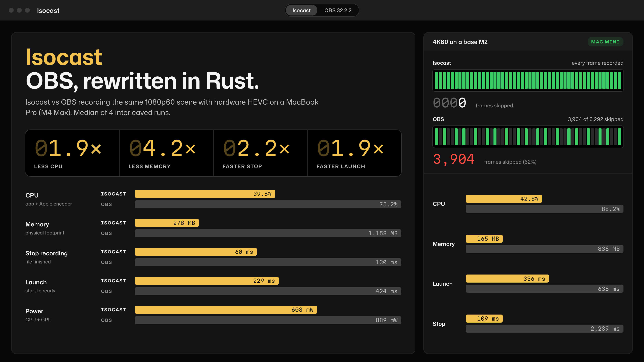
Task: Click the 88.2% CPU bar in Mac Mini panel
Action: [545, 209]
